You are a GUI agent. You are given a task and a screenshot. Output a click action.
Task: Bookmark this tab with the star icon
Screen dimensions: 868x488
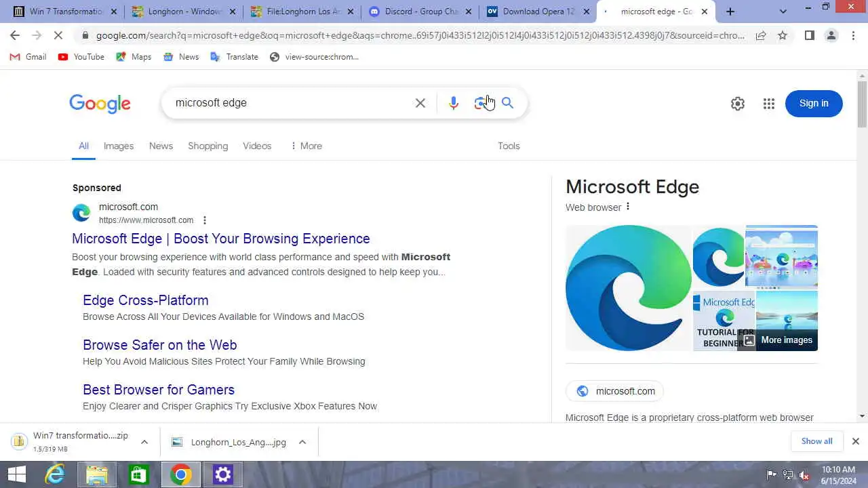point(783,36)
